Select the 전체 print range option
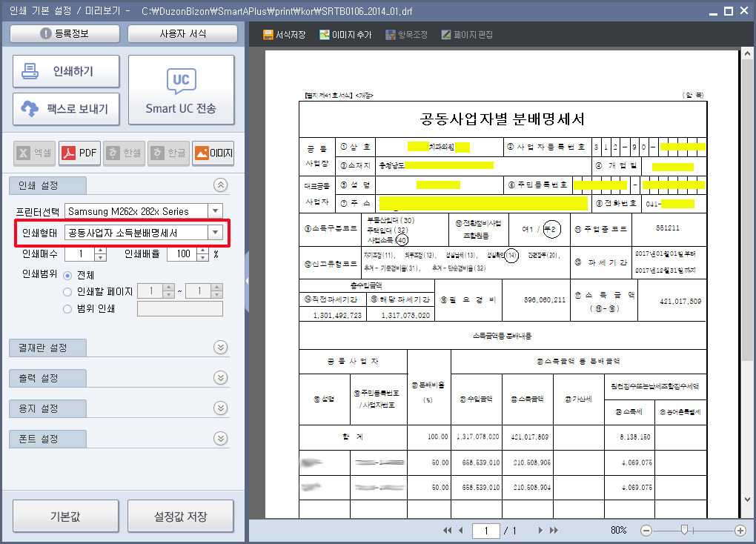The height and width of the screenshot is (544, 756). 68,274
